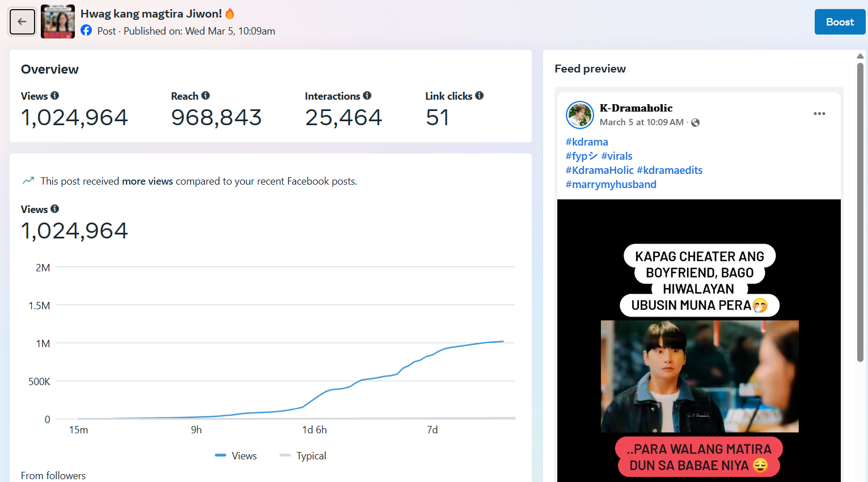Screen dimensions: 868x482
Task: Toggle the Typical legend series
Action: 303,456
